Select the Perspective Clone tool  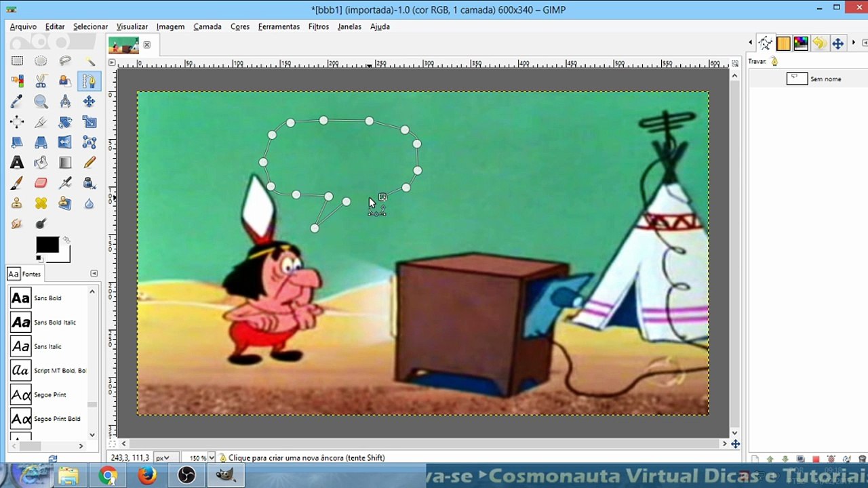tap(65, 203)
